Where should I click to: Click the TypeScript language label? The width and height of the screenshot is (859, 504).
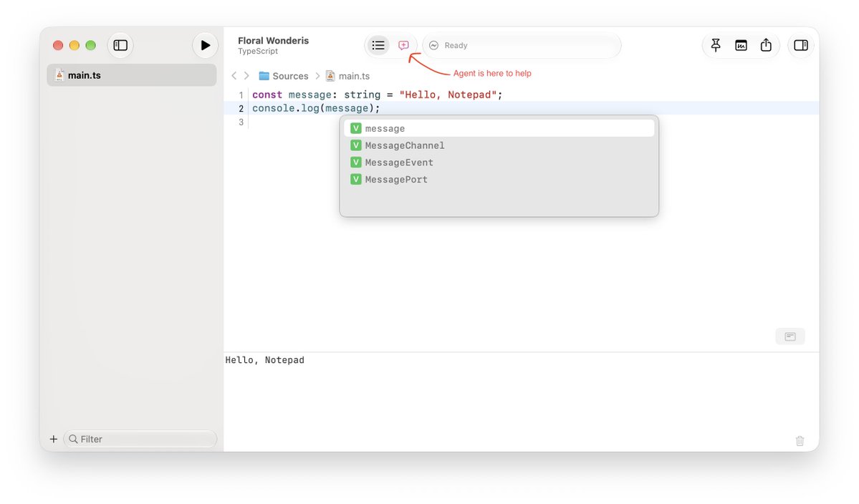[258, 52]
